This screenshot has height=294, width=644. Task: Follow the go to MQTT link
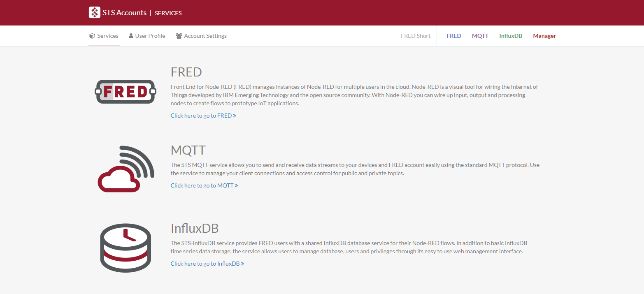[x=204, y=185]
